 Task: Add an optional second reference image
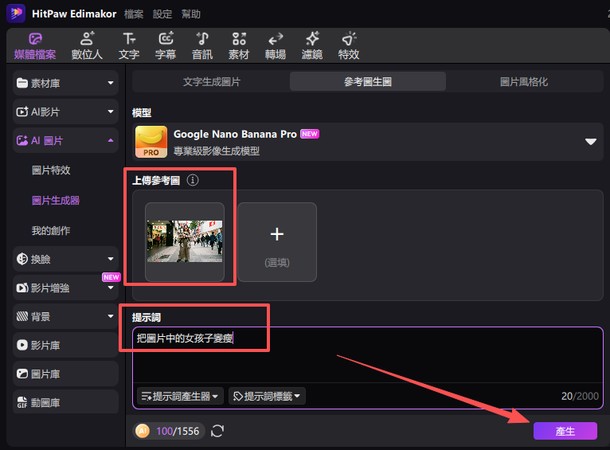click(x=277, y=242)
